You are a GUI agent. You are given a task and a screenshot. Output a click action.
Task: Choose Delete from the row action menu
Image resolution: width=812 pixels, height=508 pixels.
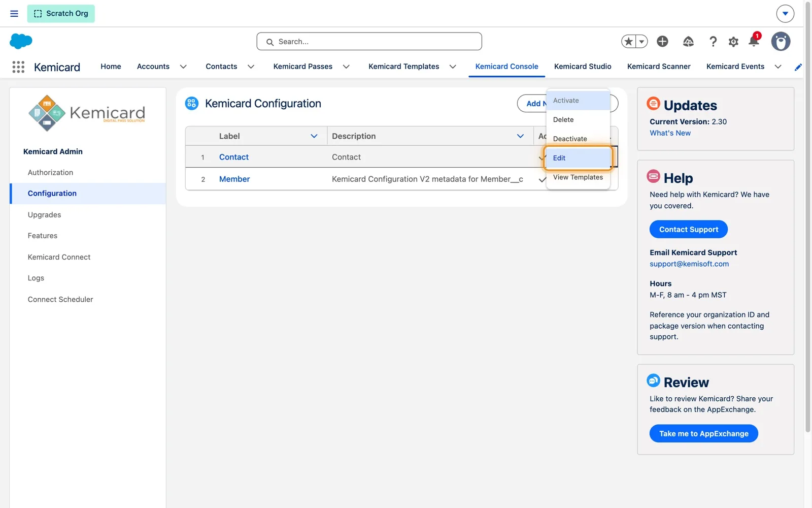pyautogui.click(x=578, y=120)
